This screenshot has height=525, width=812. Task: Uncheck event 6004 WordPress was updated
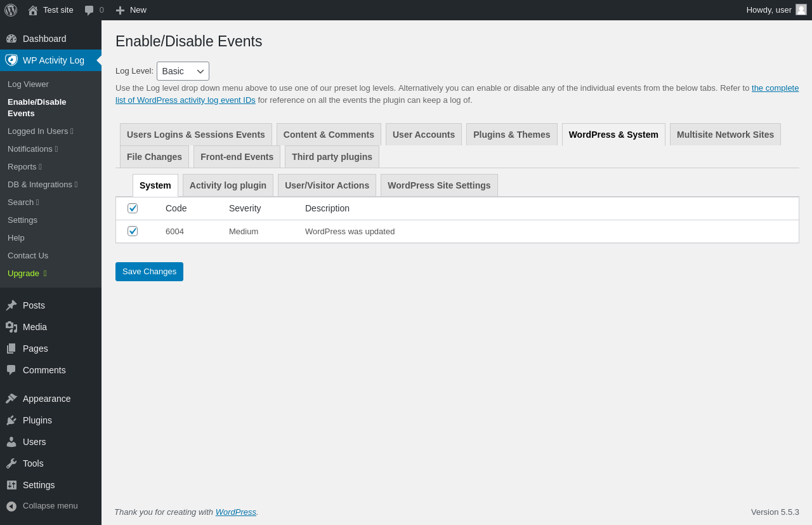[x=133, y=231]
